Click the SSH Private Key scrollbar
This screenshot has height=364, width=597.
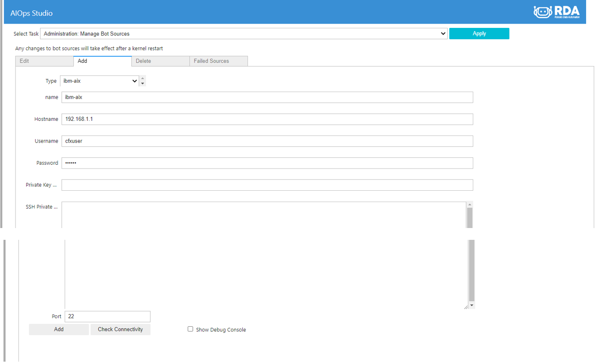pyautogui.click(x=470, y=269)
